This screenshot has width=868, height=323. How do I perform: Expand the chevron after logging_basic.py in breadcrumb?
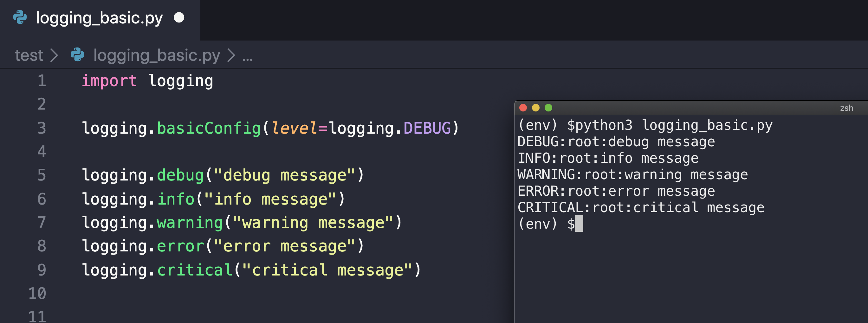point(231,55)
